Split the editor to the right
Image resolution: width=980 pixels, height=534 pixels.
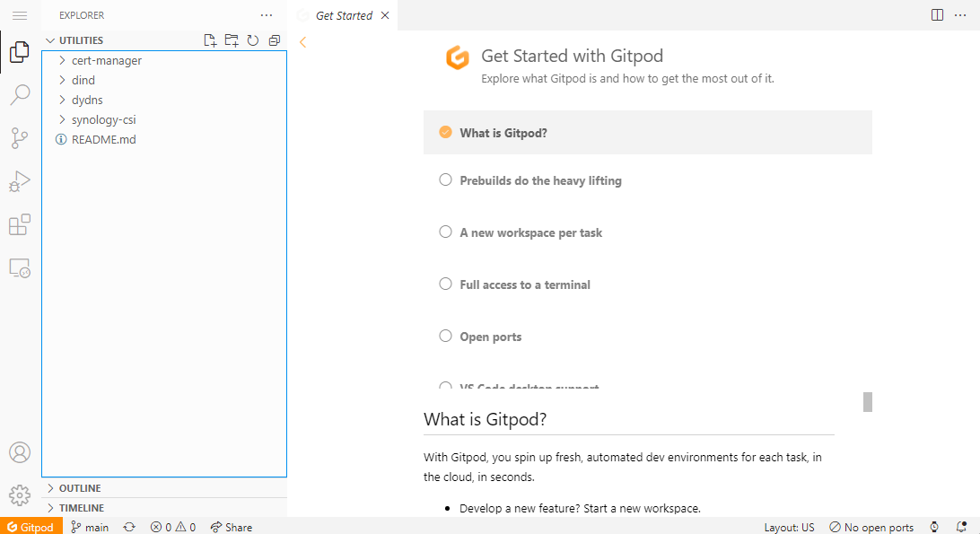click(937, 15)
